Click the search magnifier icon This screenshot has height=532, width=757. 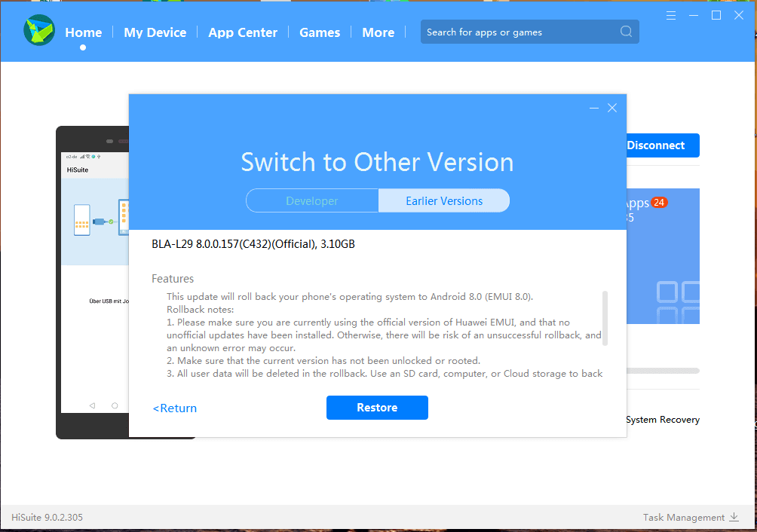pos(626,32)
